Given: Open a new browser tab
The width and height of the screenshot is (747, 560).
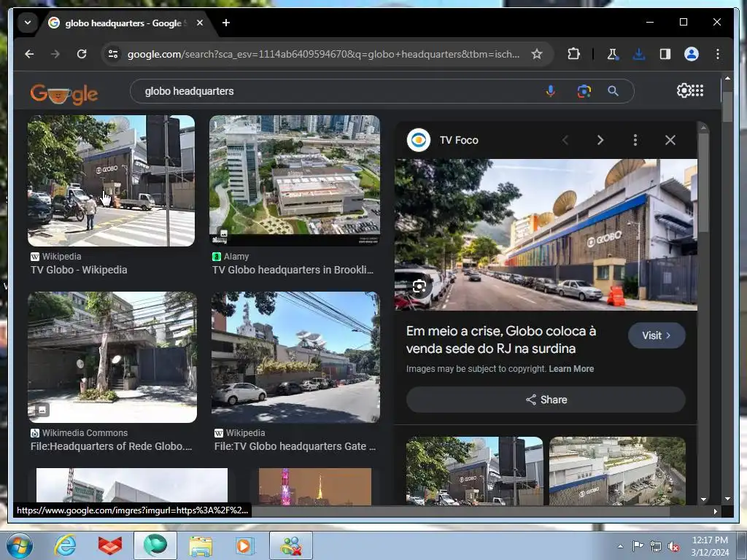Looking at the screenshot, I should click(x=226, y=23).
